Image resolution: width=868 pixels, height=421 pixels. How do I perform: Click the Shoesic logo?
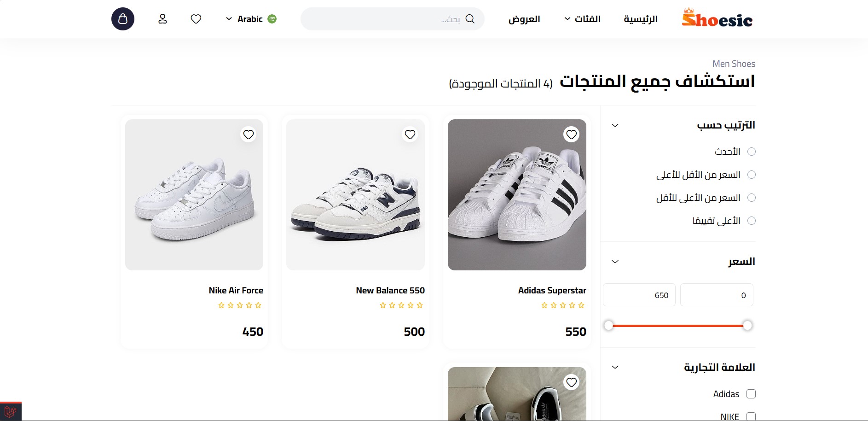(717, 19)
